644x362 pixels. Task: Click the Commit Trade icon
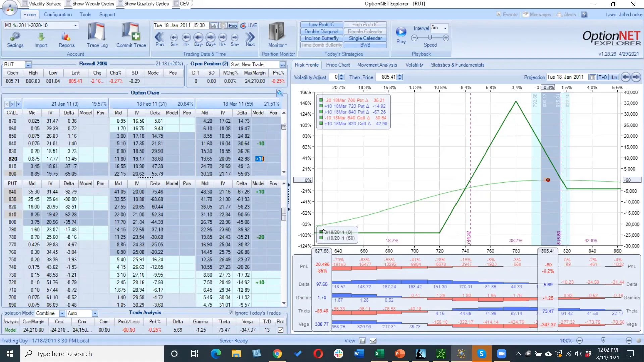pyautogui.click(x=131, y=35)
